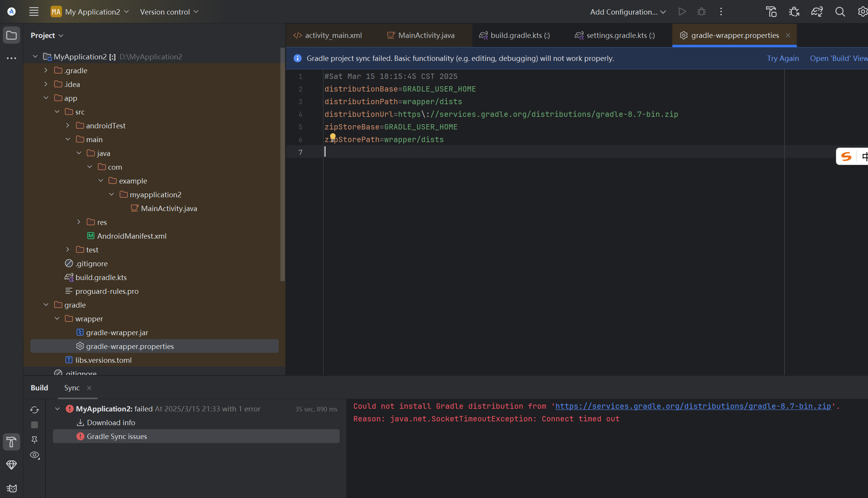Click the restart sync icon in Build panel

34,410
